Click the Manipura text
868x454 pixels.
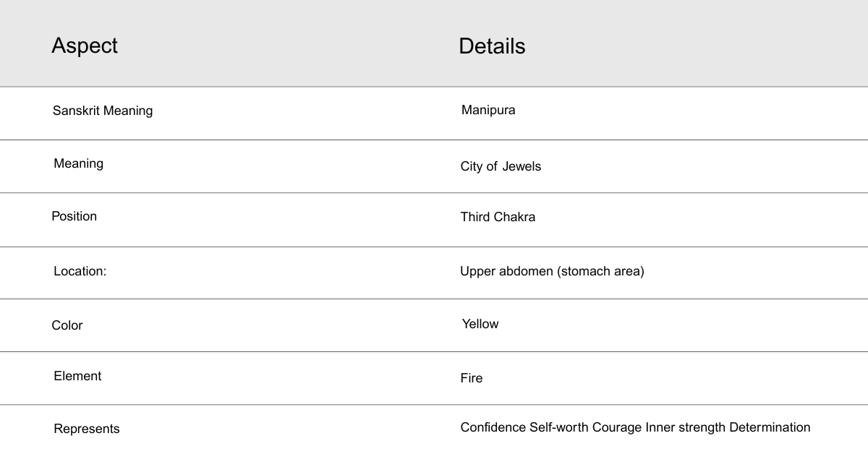coord(488,110)
